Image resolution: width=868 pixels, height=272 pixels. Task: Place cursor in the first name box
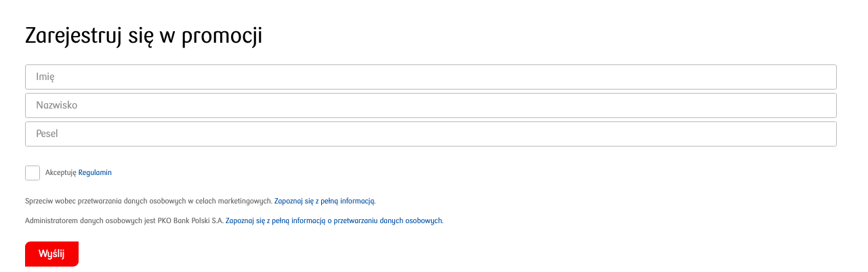(430, 77)
